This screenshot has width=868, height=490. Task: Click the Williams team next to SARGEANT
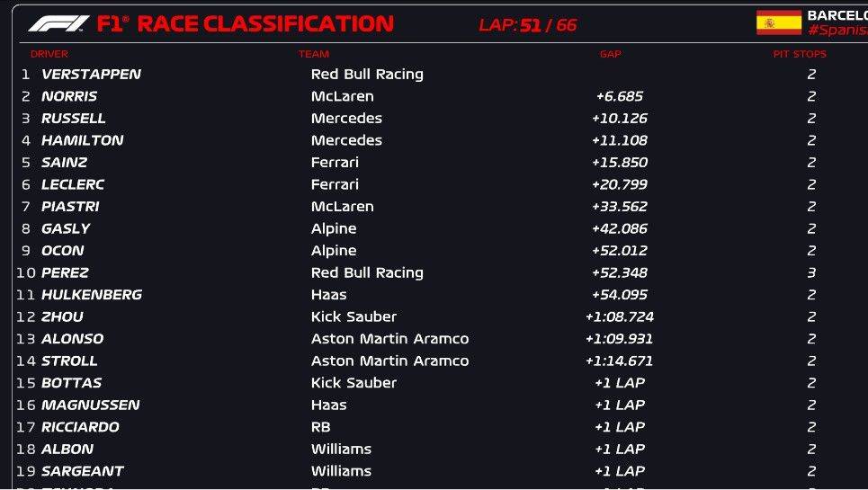(x=341, y=471)
